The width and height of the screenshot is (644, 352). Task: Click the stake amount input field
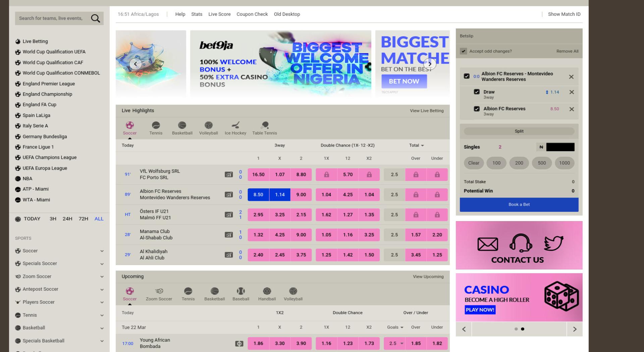coord(560,147)
